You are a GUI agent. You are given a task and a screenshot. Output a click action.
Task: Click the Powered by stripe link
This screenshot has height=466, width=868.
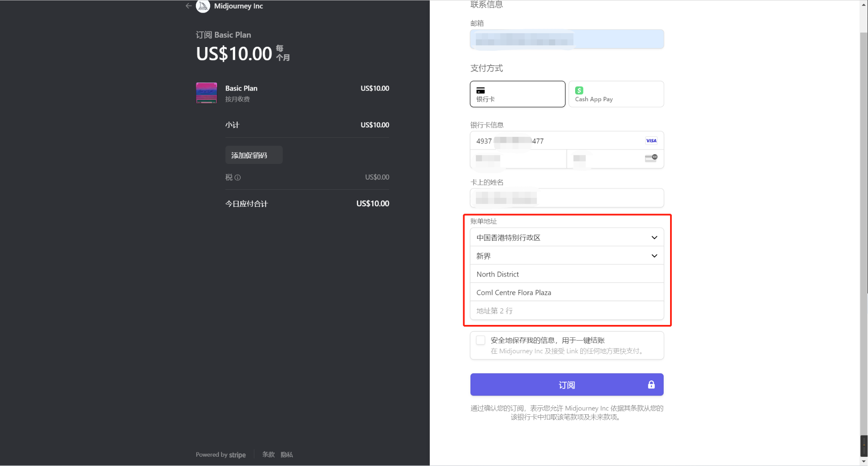(221, 455)
